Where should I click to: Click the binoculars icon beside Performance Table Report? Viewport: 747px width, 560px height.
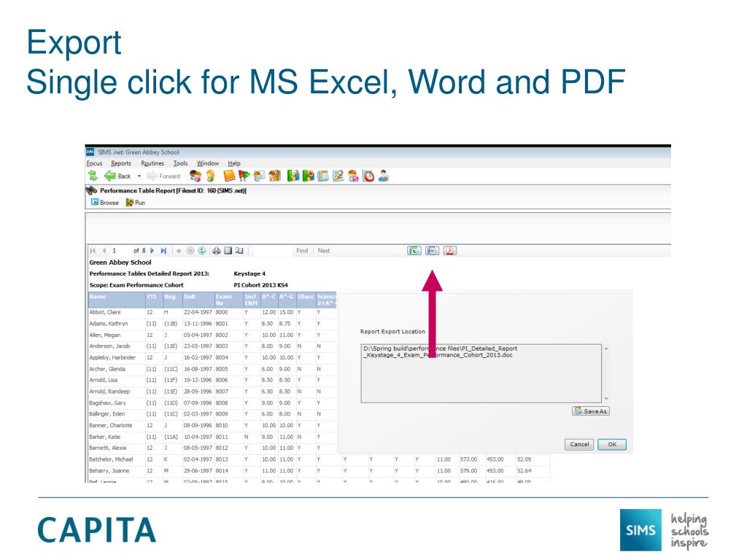(x=91, y=190)
